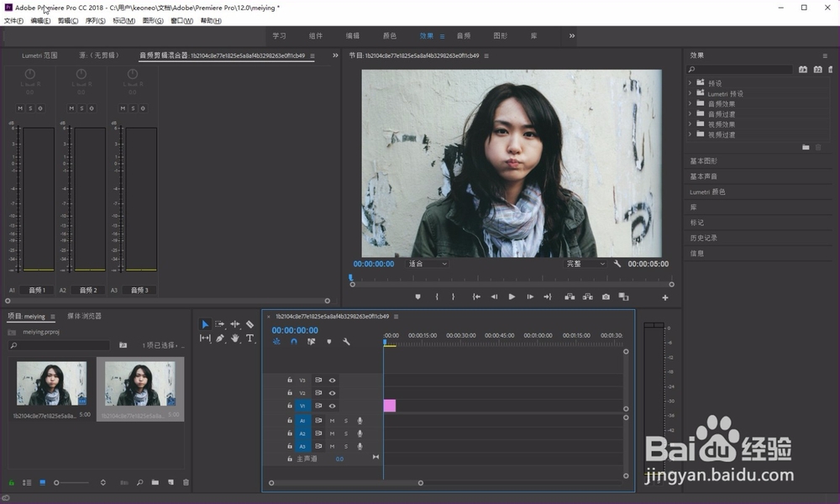Open timeline display settings wrench
This screenshot has width=840, height=504.
346,342
